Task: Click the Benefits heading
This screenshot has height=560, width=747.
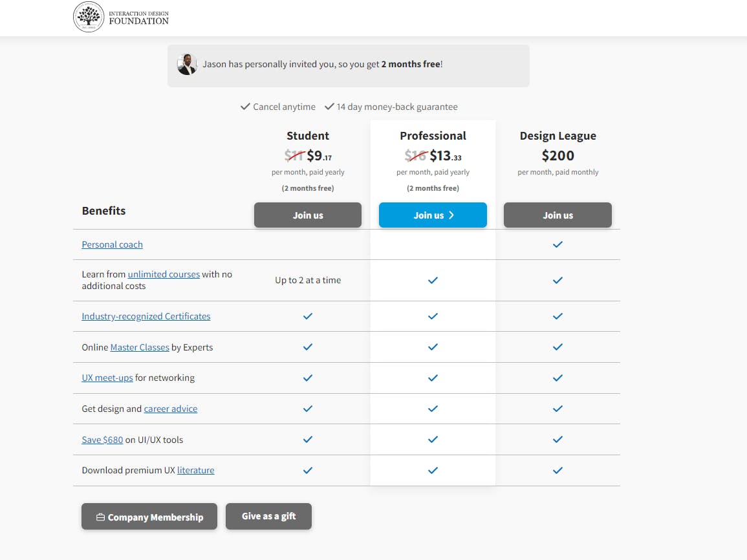Action: pos(103,211)
